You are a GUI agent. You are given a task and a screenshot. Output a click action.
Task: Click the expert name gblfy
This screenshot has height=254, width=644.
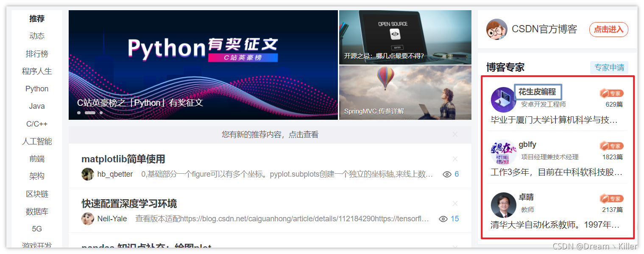click(x=527, y=144)
